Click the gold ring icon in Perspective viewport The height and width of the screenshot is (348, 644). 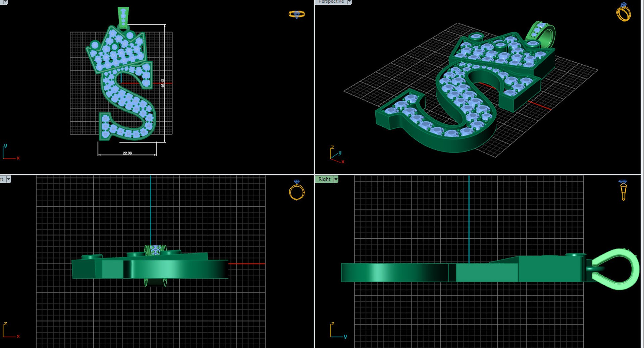[x=624, y=12]
